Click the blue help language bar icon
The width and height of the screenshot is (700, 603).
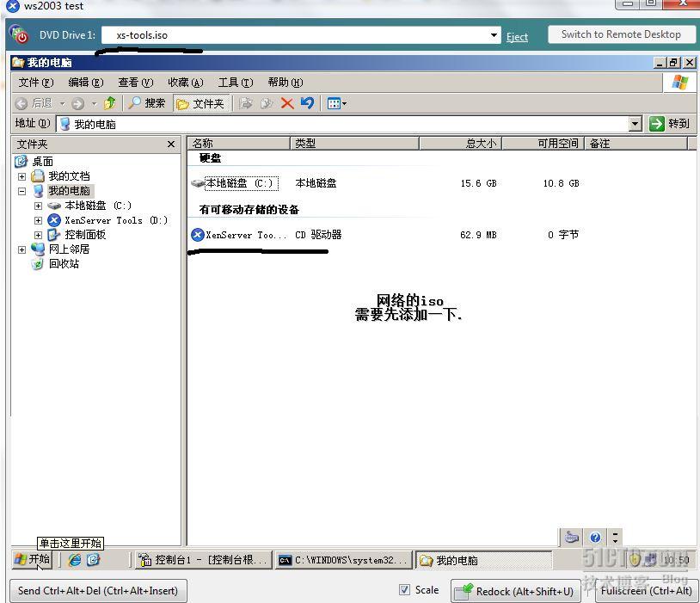(595, 538)
